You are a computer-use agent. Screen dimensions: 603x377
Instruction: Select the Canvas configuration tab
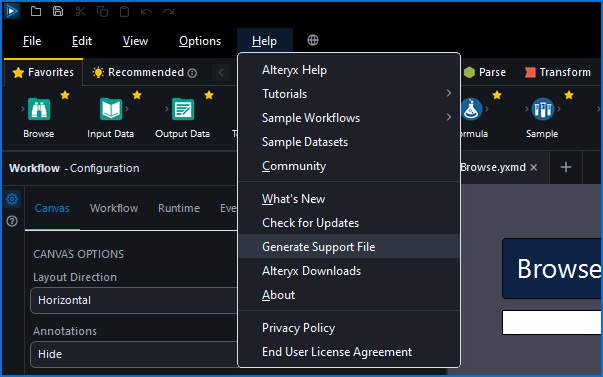point(52,208)
